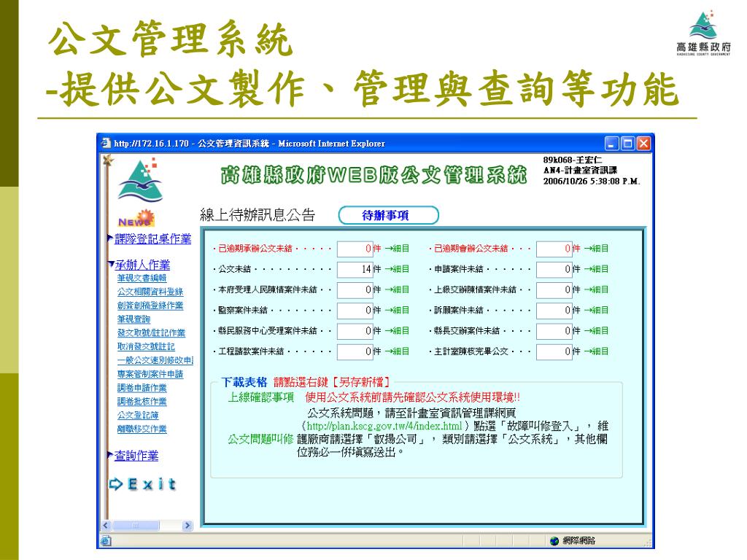Viewport: 747px width, 560px height.
Task: Open 細目 for 本府受理人民陳情案件未結
Action: (397, 289)
